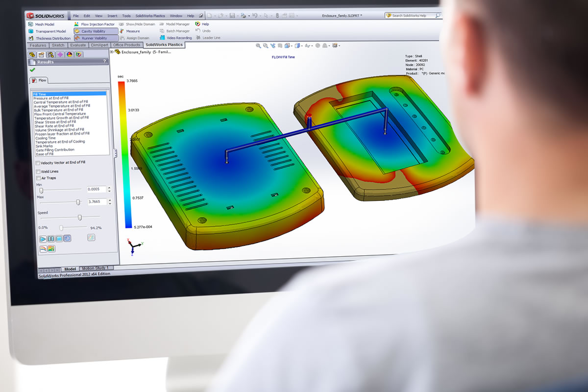Select Cooling Time result

[x=45, y=138]
